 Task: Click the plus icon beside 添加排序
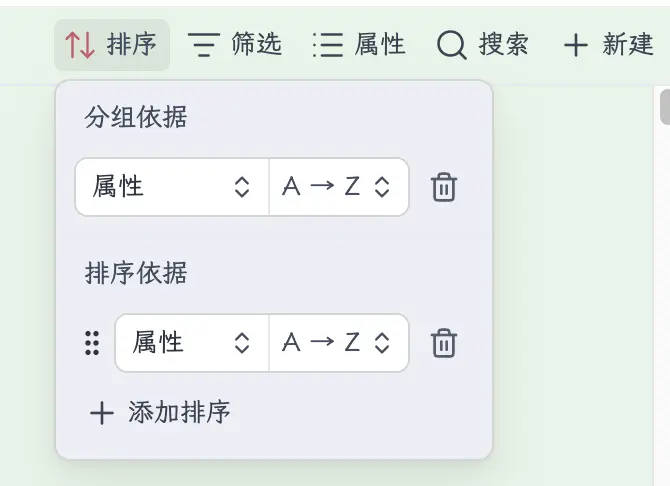click(x=102, y=413)
